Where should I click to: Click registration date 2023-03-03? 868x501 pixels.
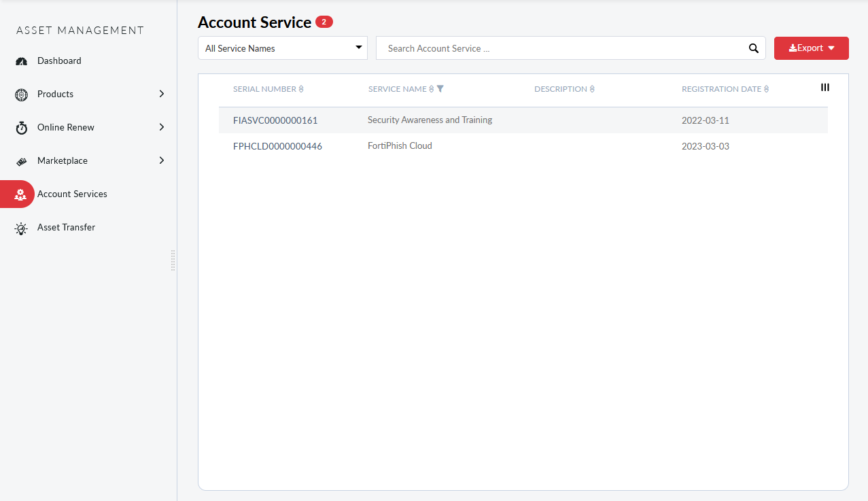pos(706,146)
